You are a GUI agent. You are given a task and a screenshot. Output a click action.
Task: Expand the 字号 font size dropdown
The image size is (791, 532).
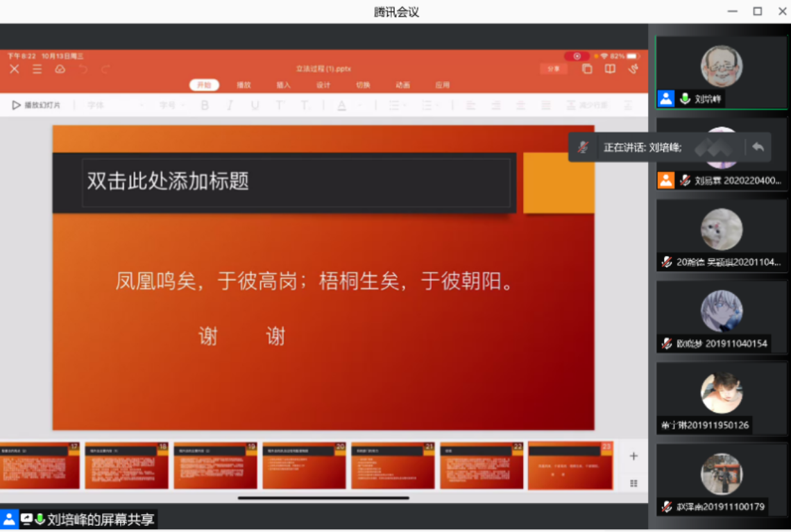click(172, 105)
